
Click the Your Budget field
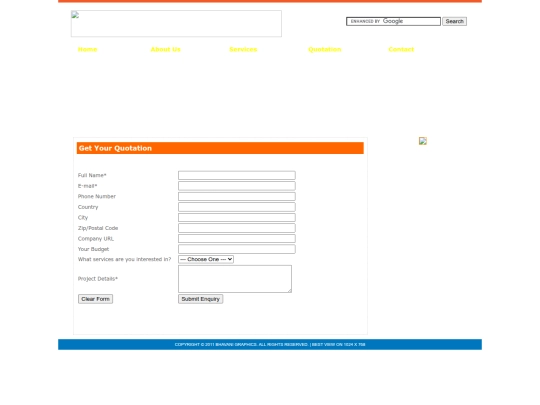pyautogui.click(x=237, y=249)
